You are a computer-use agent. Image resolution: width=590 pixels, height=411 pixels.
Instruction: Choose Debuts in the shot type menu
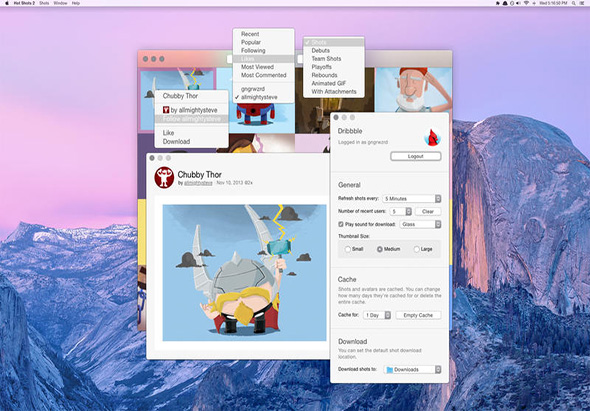[x=334, y=50]
